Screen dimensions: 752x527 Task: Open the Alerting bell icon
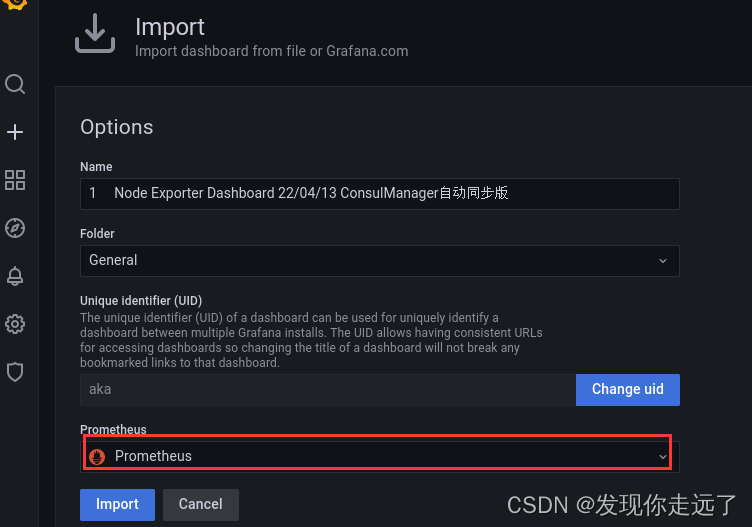tap(15, 276)
